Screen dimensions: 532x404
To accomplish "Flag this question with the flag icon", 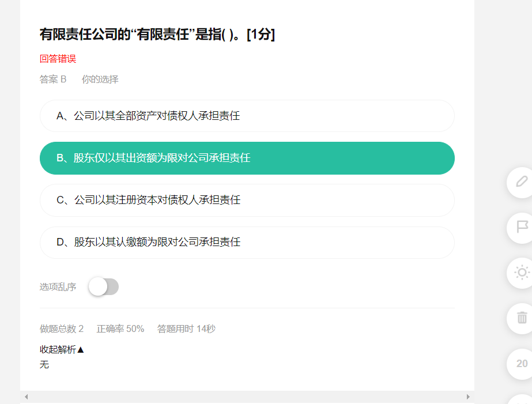I will (521, 228).
